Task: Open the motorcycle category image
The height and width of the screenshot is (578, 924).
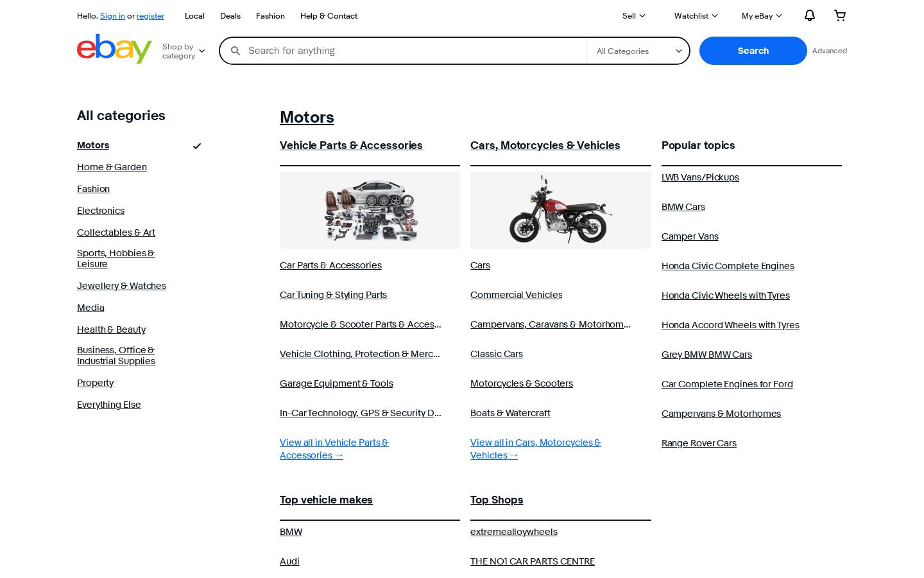Action: coord(561,210)
